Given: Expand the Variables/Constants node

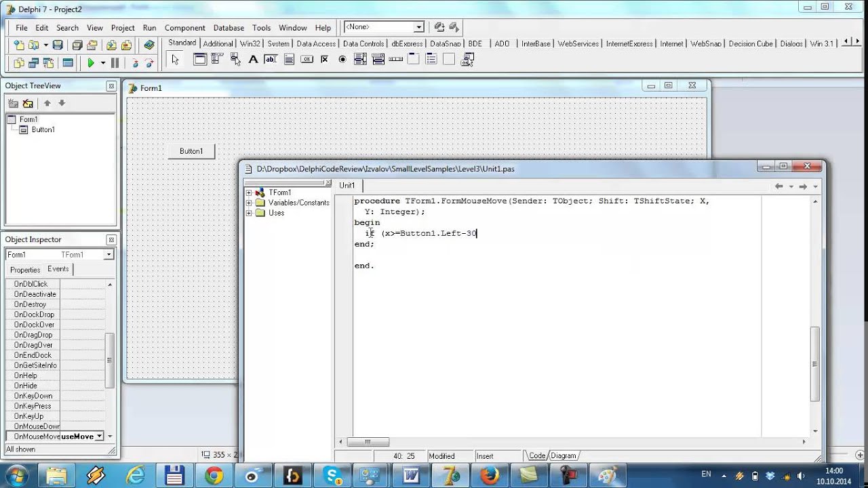Looking at the screenshot, I should tap(249, 203).
